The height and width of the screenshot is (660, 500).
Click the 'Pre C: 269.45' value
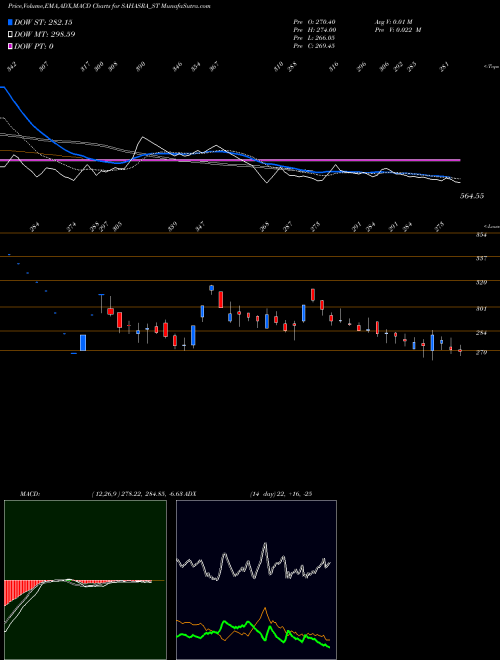(x=314, y=46)
